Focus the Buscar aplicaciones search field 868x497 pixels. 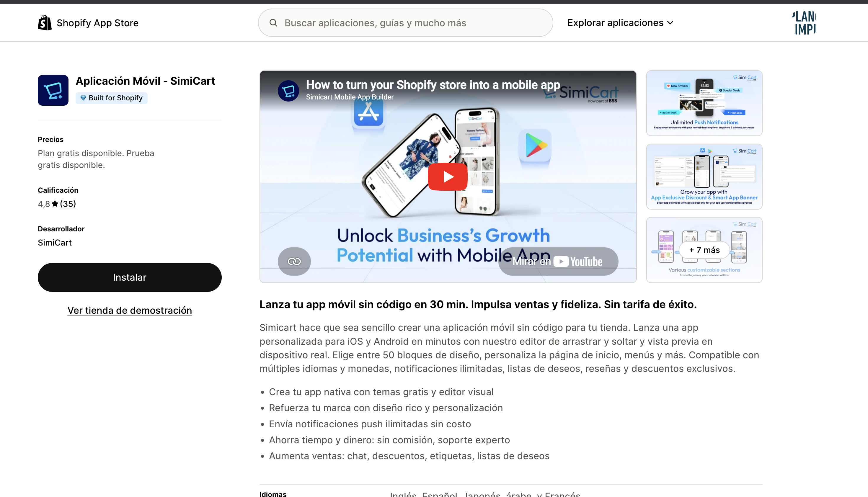405,23
